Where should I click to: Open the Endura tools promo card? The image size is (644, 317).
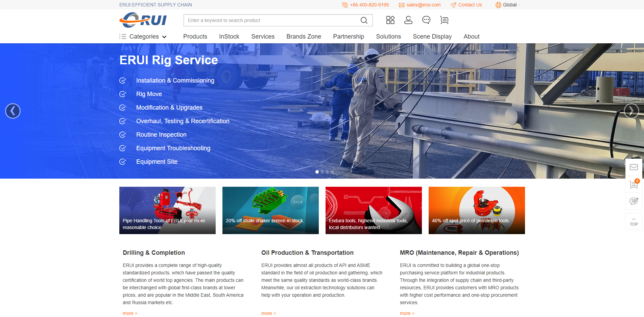(x=374, y=210)
